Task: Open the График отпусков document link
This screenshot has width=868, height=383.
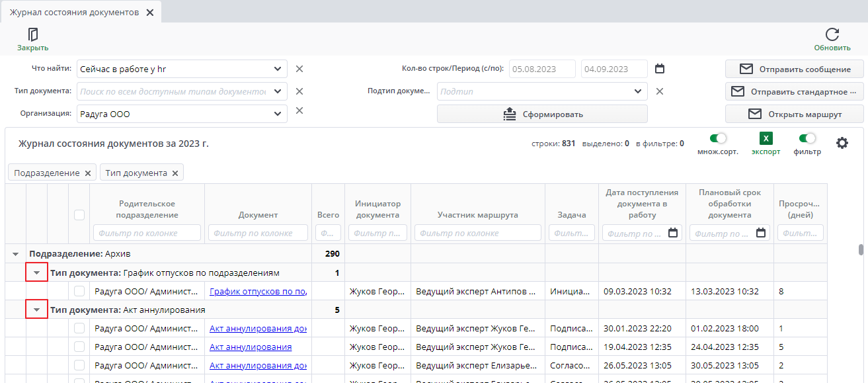Action: click(258, 291)
